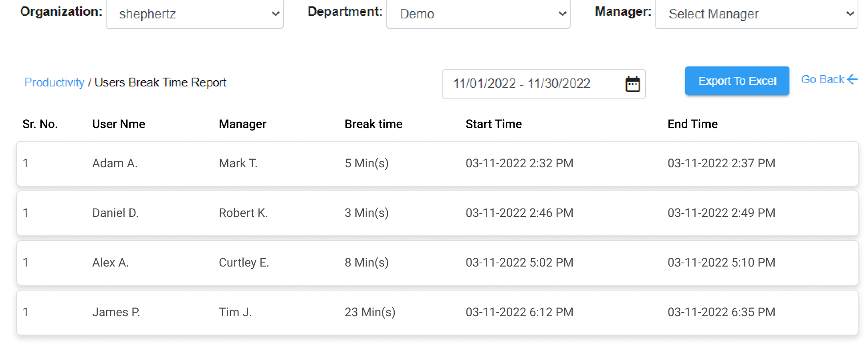868x345 pixels.
Task: Click the 8 Min(s) break time cell
Action: pos(367,263)
